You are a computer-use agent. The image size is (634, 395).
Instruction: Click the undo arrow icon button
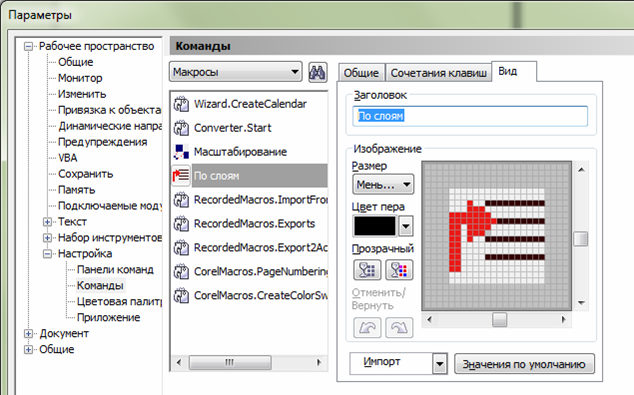(x=367, y=327)
